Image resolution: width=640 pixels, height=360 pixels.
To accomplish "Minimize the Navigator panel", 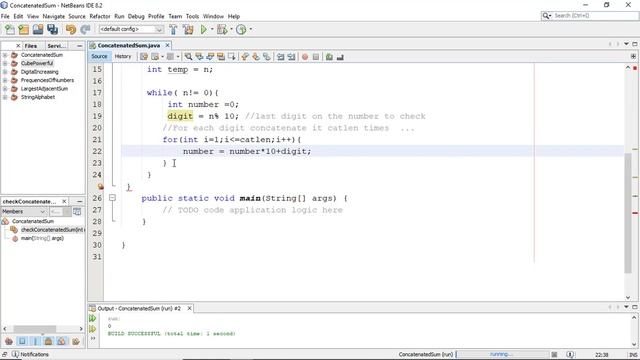I will tap(79, 202).
